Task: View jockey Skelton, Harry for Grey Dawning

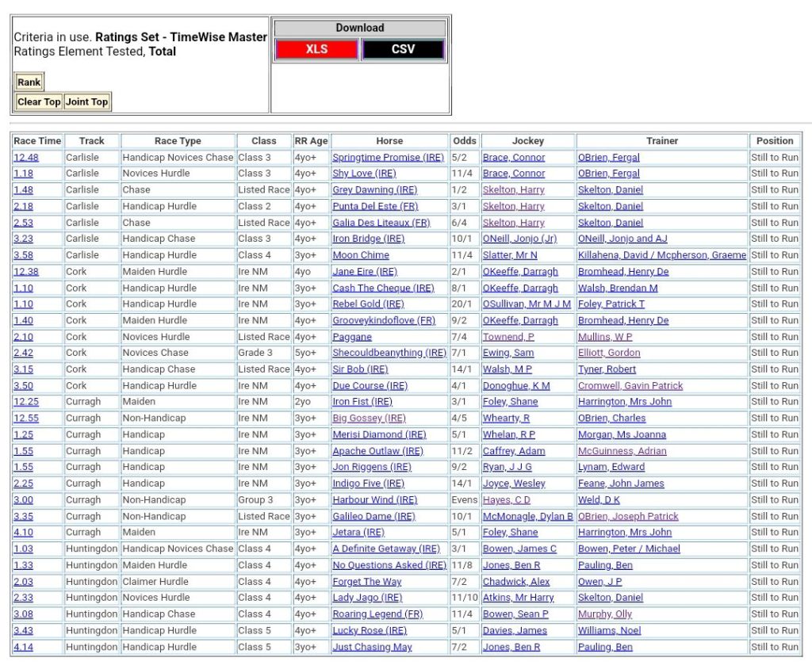Action: (x=513, y=190)
